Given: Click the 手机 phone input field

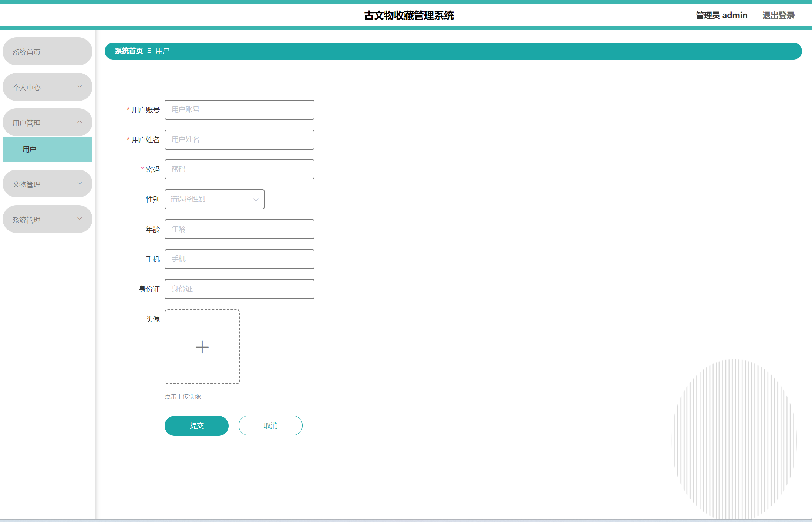Looking at the screenshot, I should point(239,259).
